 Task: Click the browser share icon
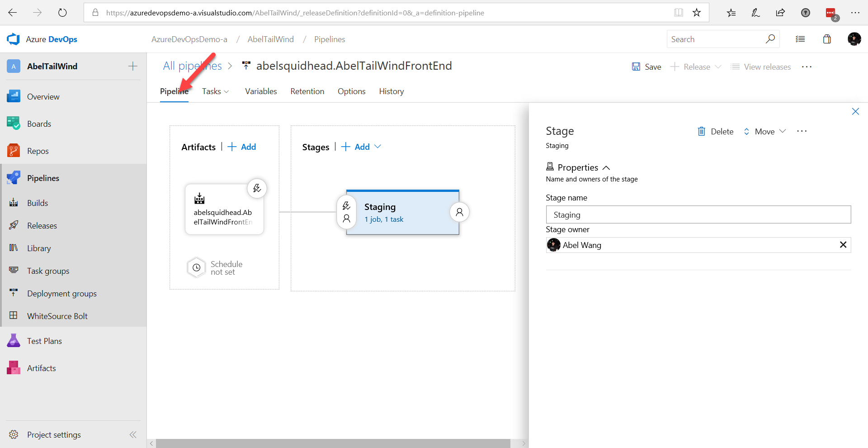point(780,13)
